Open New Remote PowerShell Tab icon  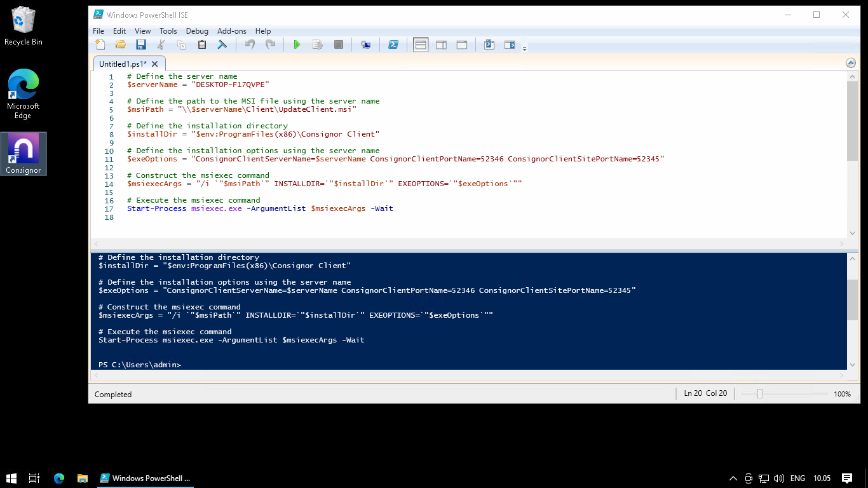(x=365, y=44)
